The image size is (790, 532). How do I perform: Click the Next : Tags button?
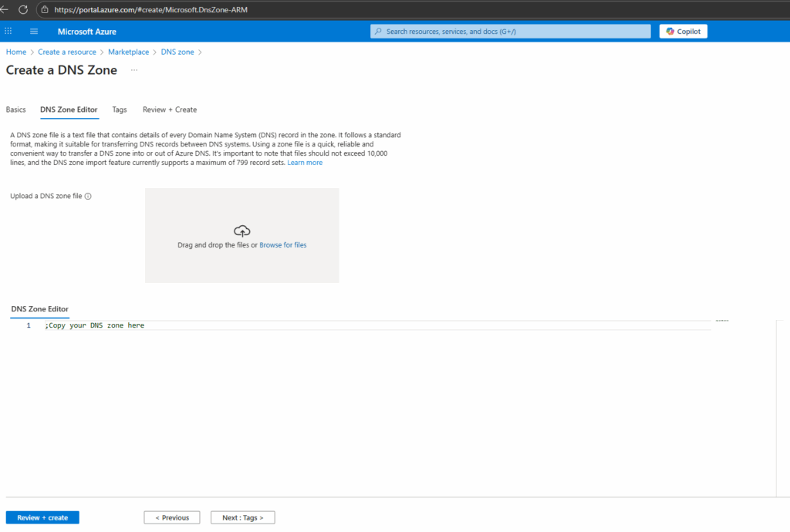[x=242, y=517]
